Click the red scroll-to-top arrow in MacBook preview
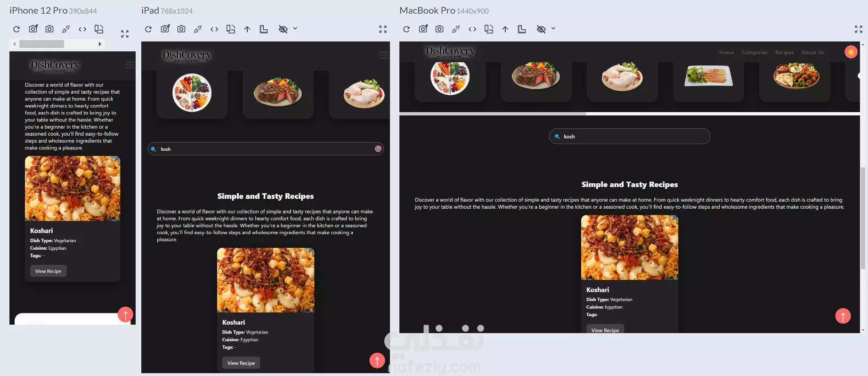The height and width of the screenshot is (376, 868). point(843,316)
